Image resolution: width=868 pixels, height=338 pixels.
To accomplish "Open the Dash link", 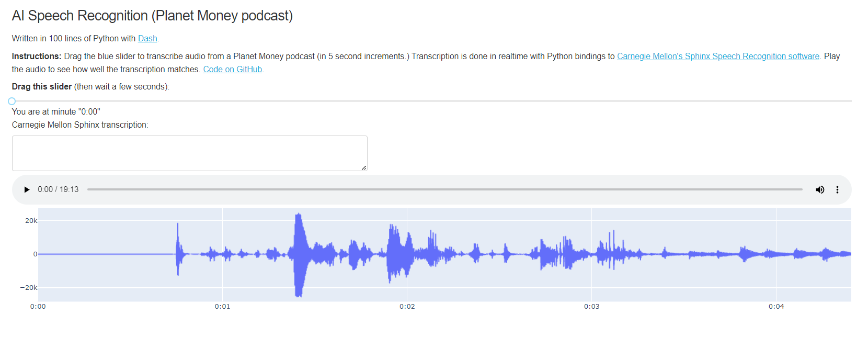I will coord(147,38).
